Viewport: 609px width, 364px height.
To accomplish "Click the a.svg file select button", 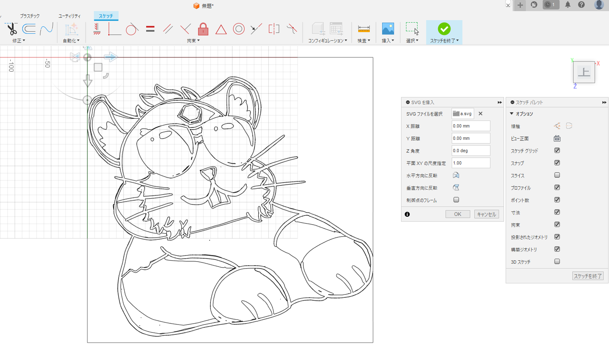I will pyautogui.click(x=463, y=114).
